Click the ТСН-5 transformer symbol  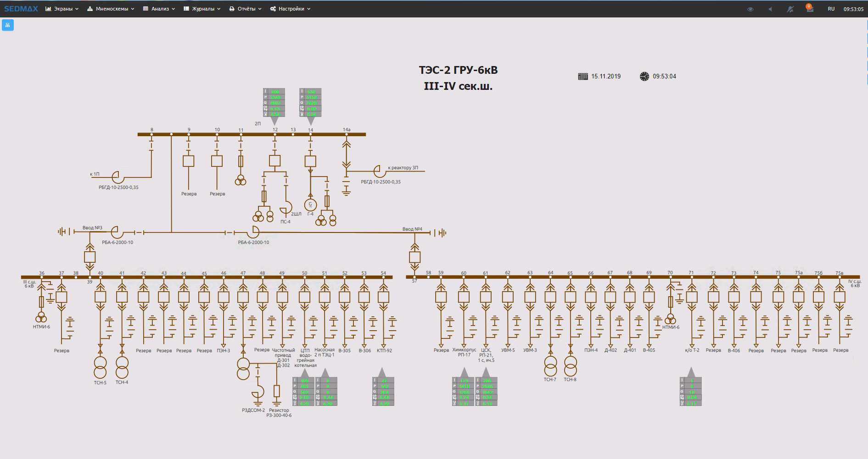(x=100, y=367)
